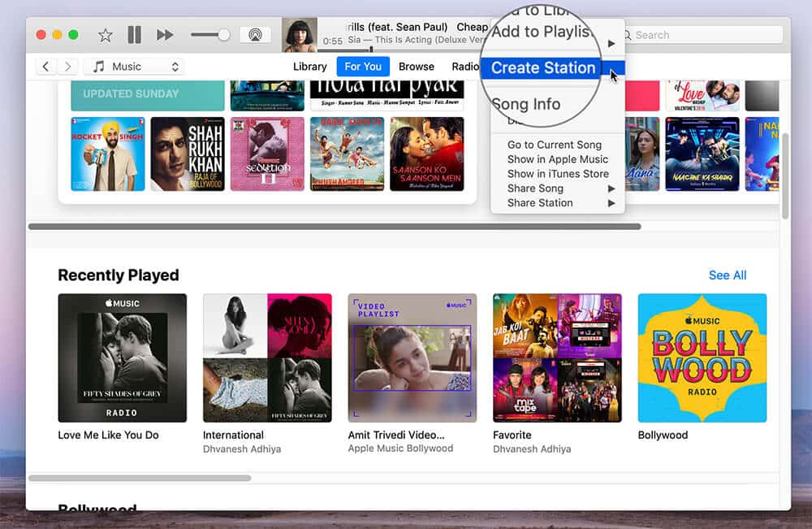Choose Create Station from context menu

point(543,68)
